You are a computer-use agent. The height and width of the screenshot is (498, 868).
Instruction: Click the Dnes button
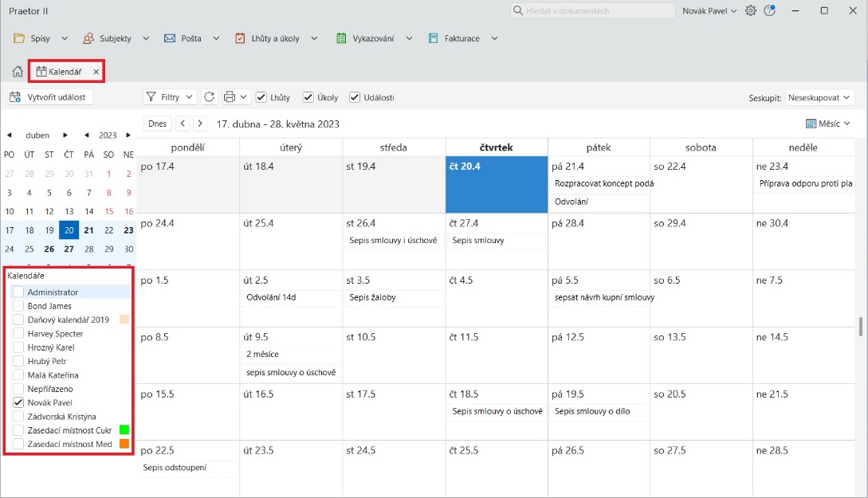(157, 124)
